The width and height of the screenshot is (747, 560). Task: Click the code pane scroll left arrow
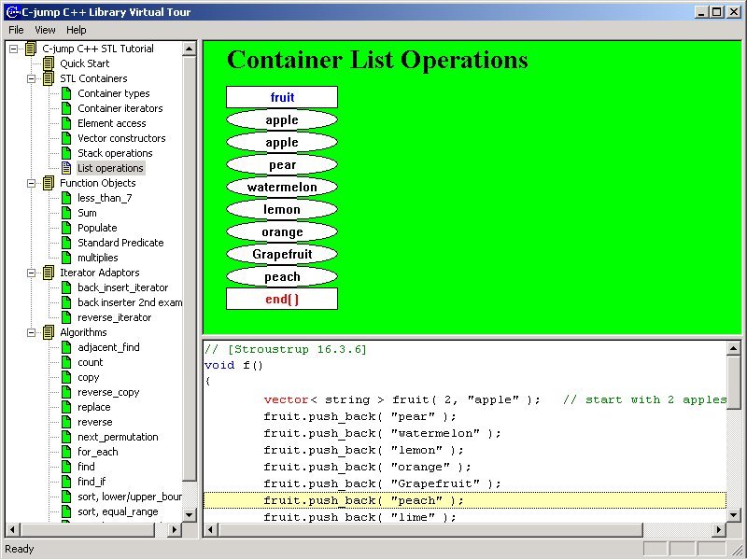pyautogui.click(x=210, y=529)
